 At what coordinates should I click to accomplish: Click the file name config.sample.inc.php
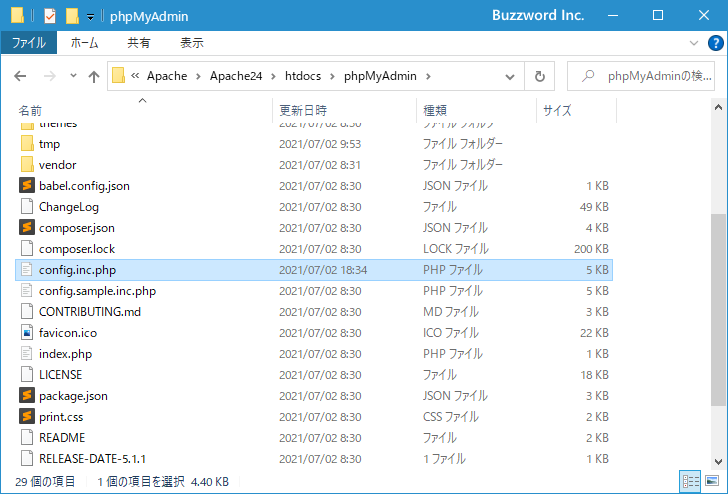pos(98,291)
